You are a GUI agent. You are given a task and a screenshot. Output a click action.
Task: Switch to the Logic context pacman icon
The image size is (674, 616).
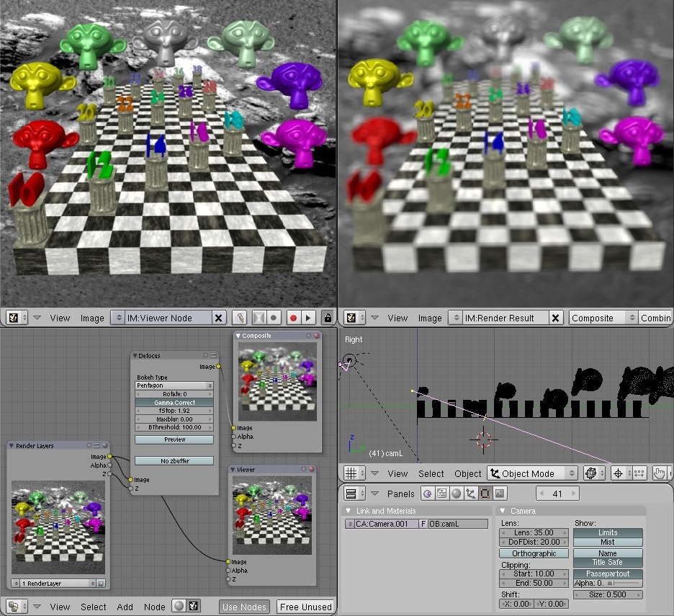tap(427, 494)
